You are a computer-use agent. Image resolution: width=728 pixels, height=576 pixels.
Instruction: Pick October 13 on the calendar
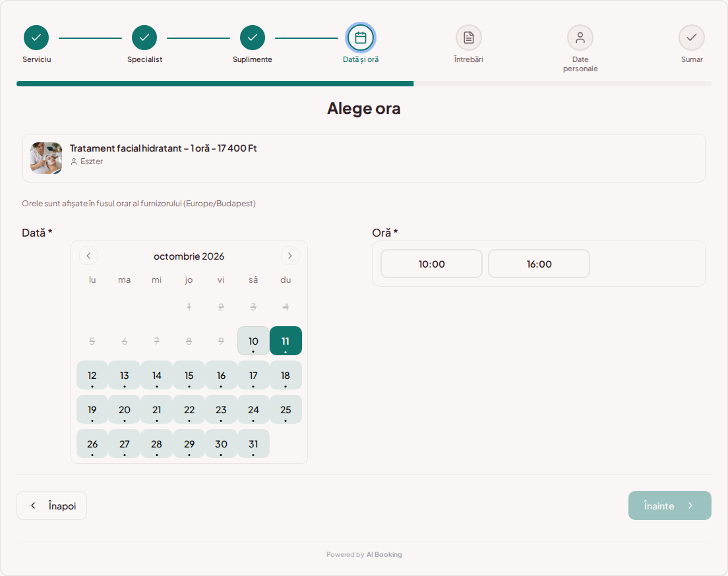(x=125, y=376)
